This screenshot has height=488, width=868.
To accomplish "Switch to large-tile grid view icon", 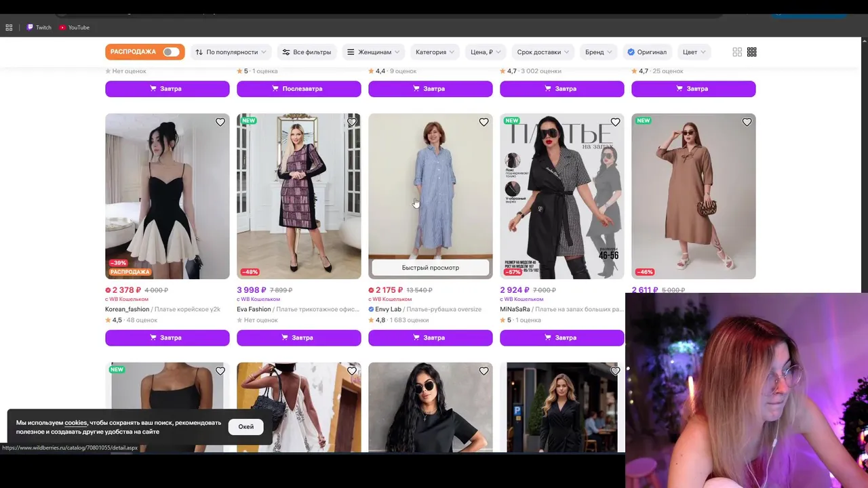I will (x=737, y=52).
